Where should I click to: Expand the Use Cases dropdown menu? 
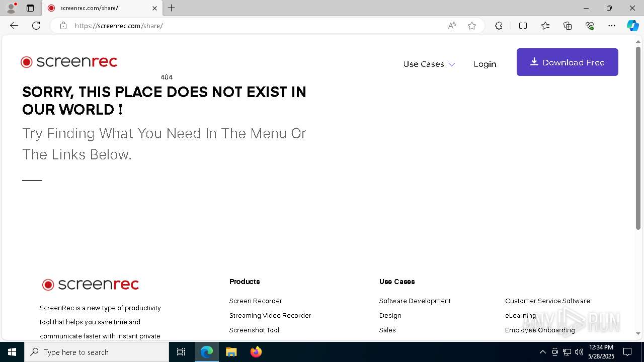click(x=429, y=64)
